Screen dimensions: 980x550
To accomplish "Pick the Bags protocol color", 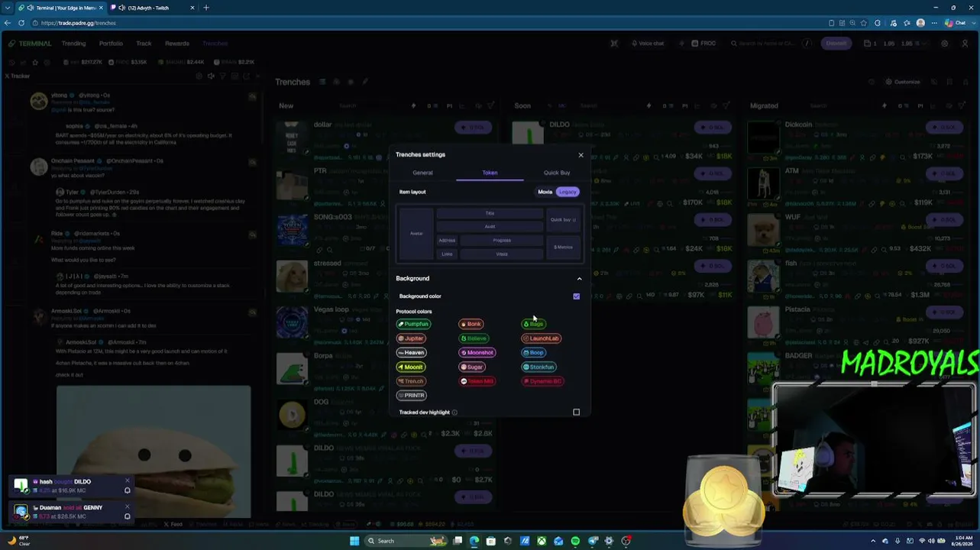I will click(533, 324).
